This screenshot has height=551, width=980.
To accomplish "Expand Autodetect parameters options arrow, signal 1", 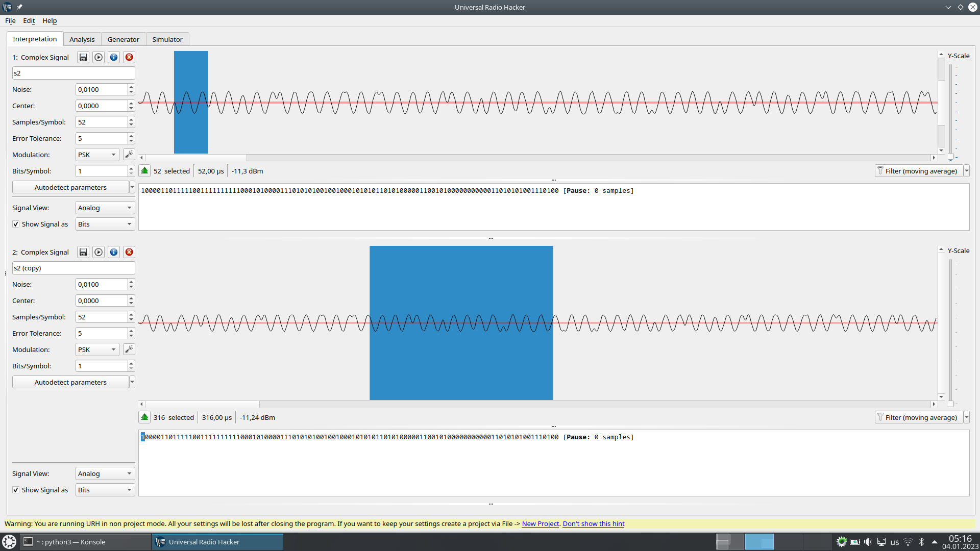I will click(132, 187).
